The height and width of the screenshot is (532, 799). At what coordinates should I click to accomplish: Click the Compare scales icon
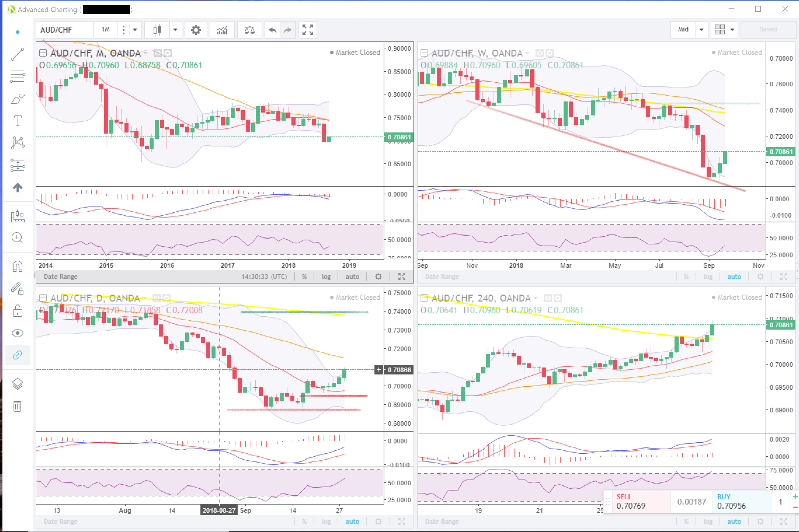coord(250,30)
